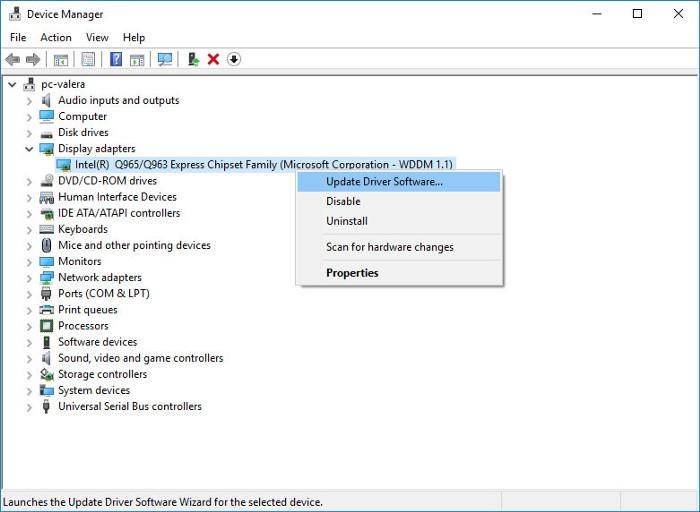Choose Update Driver Software from context menu
Viewport: 700px width, 512px height.
click(399, 182)
